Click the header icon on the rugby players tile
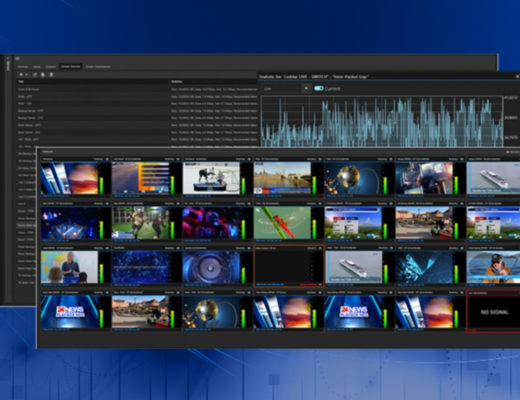Viewport: 520px width, 400px height. click(178, 203)
